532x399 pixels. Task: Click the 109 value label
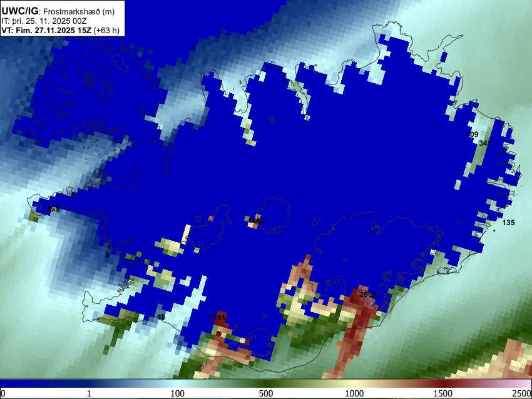point(472,134)
